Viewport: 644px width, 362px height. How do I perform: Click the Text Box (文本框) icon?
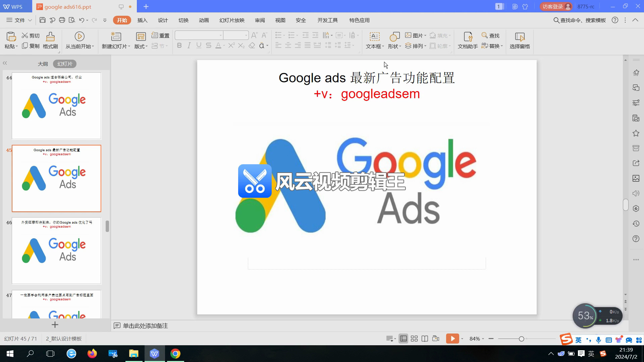tap(375, 36)
